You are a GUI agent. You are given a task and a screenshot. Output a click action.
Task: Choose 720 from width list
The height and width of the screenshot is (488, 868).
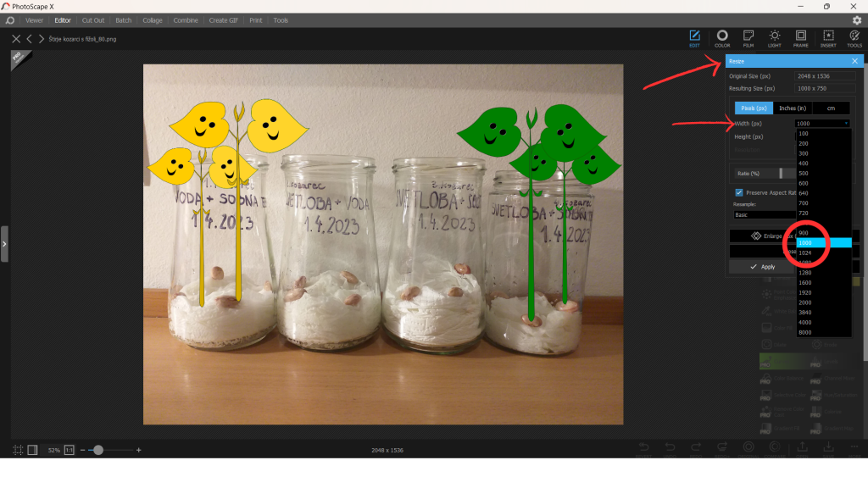tap(824, 213)
